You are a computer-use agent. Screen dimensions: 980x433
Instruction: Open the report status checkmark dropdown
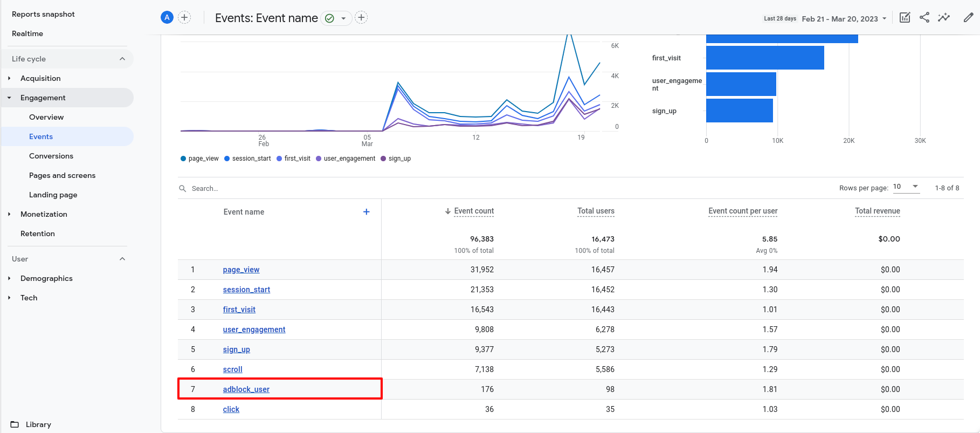(336, 18)
